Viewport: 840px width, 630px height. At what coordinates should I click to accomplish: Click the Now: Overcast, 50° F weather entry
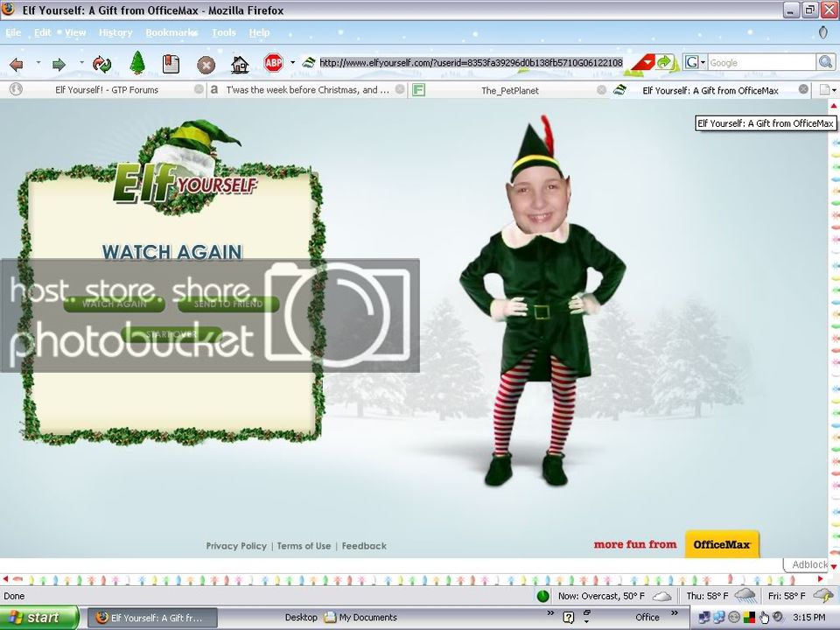614,596
